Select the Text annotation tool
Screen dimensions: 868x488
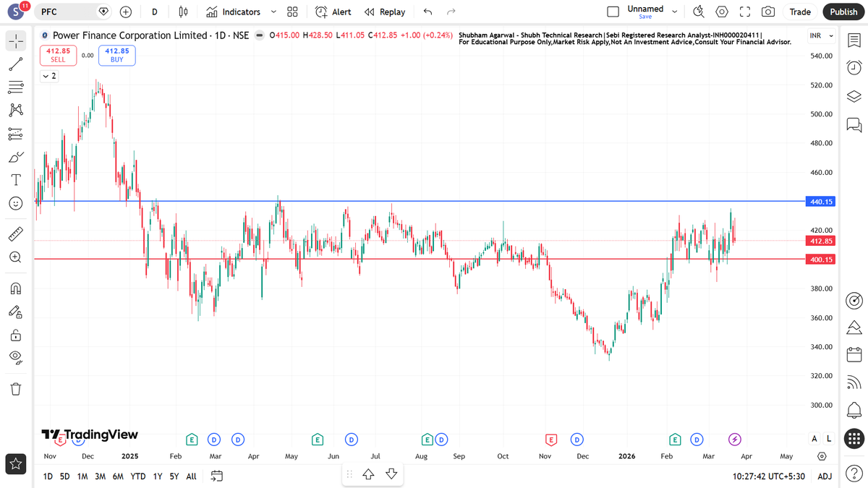tap(16, 180)
